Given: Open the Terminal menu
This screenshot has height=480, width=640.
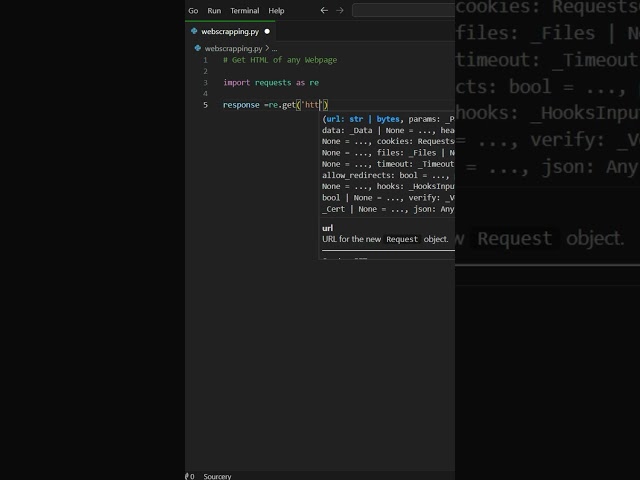Looking at the screenshot, I should 244,11.
